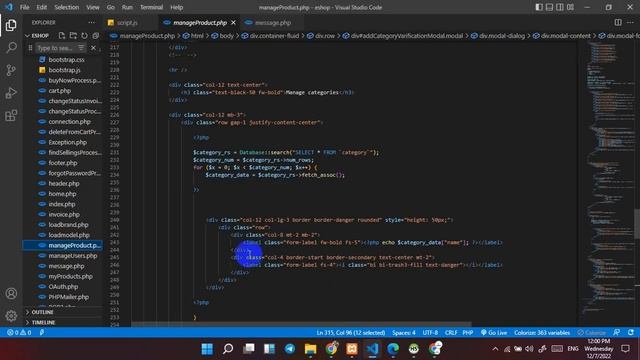The image size is (640, 360).
Task: Click the horizontal editor scrollbar
Action: point(301,324)
